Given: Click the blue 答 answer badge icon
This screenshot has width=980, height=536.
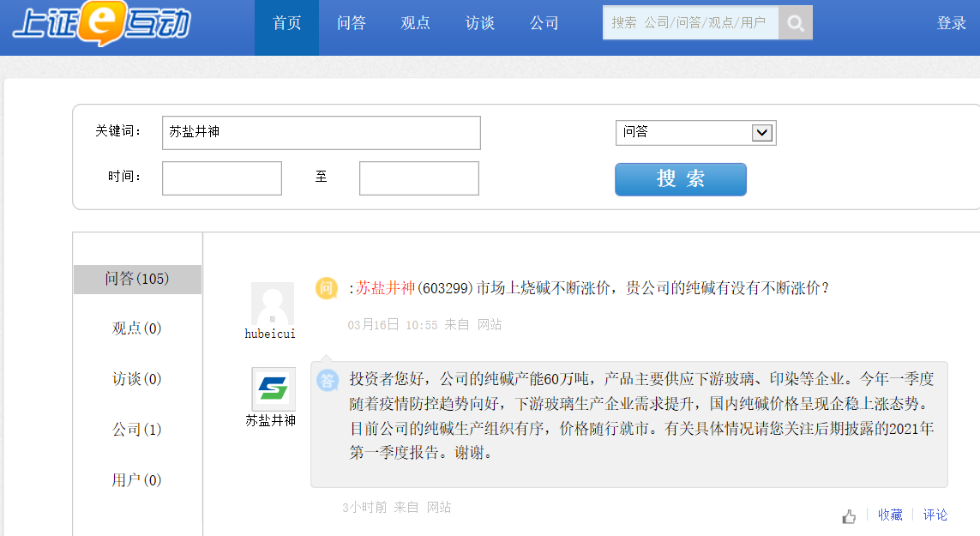Looking at the screenshot, I should click(328, 380).
